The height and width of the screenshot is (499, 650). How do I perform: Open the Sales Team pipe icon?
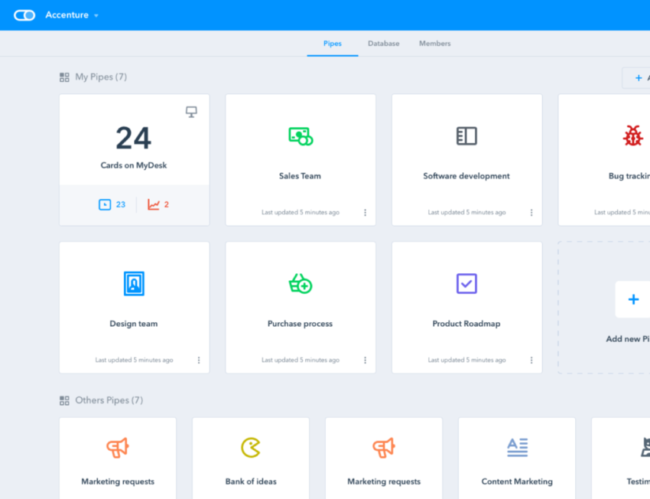tap(300, 136)
